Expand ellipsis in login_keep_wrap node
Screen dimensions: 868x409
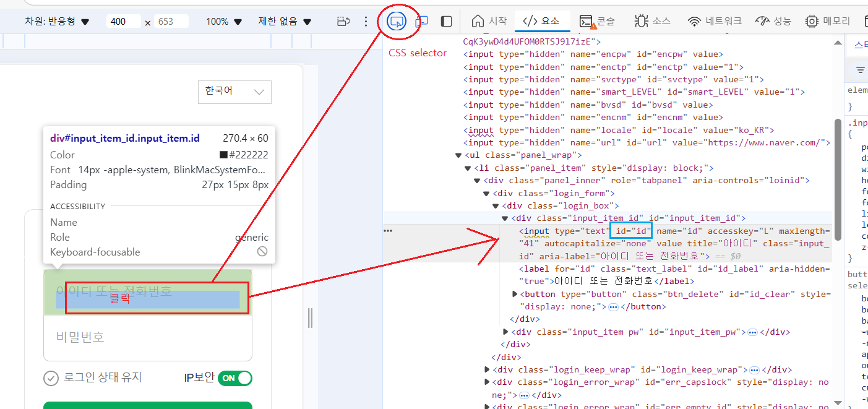pyautogui.click(x=754, y=370)
